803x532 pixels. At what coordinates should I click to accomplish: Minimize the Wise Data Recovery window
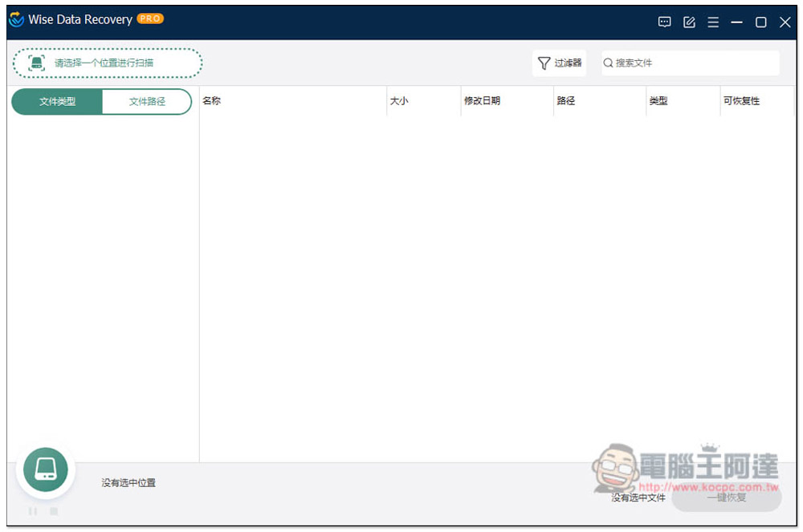[x=736, y=22]
